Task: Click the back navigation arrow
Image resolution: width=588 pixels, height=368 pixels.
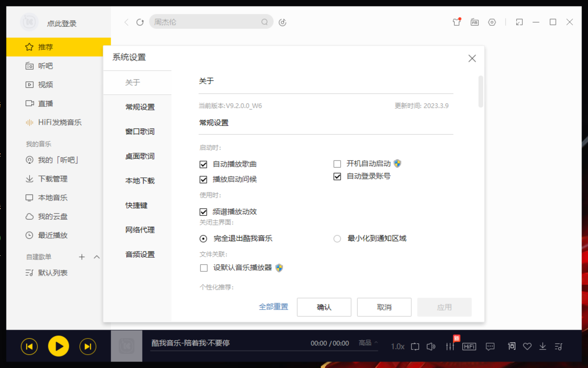Action: point(126,22)
